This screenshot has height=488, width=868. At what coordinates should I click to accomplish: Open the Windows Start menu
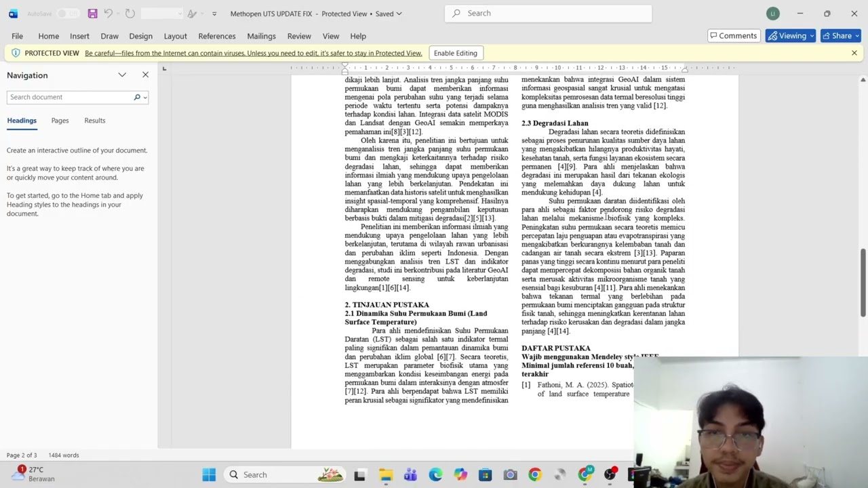pos(209,475)
